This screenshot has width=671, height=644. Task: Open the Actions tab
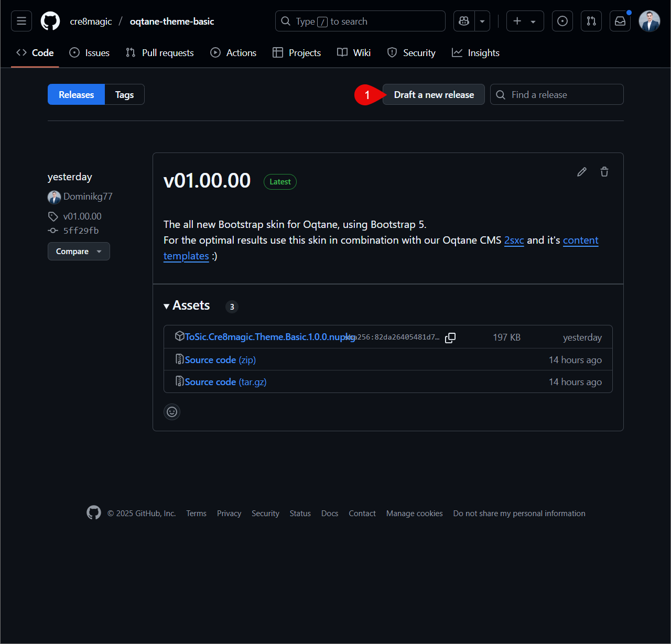(x=233, y=53)
